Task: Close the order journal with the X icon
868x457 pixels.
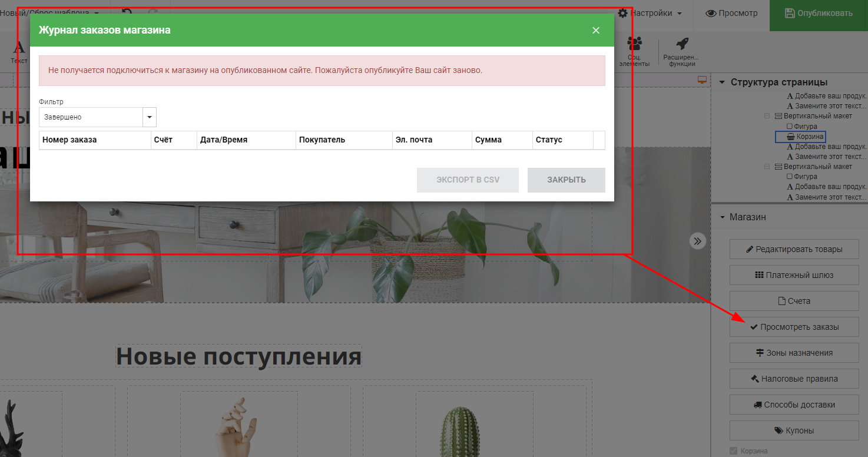Action: 596,30
